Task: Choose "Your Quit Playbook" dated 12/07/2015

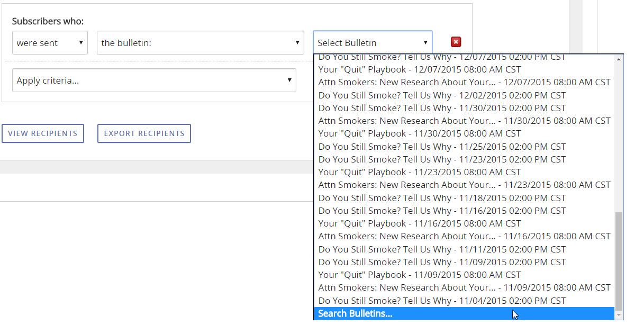Action: (x=419, y=69)
